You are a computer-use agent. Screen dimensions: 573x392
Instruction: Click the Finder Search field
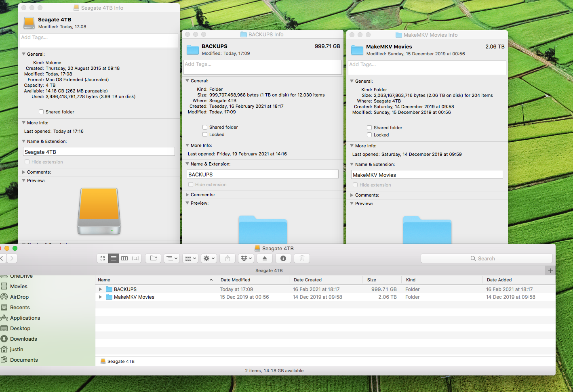[487, 258]
